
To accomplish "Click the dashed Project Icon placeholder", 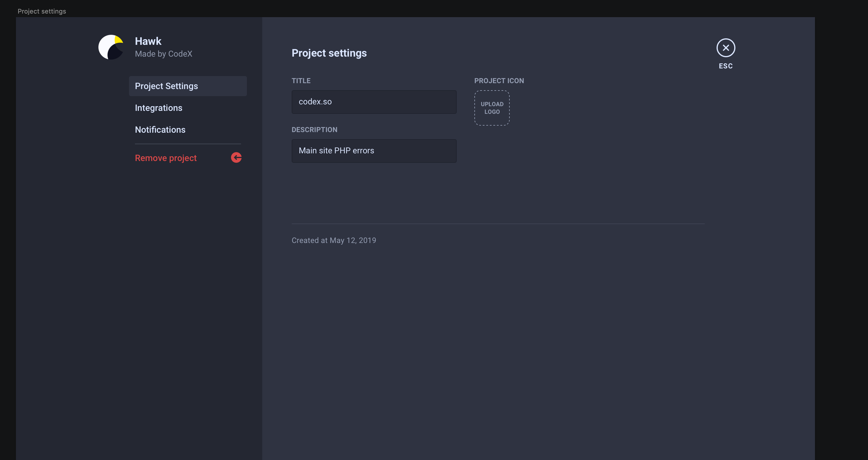I will coord(492,108).
